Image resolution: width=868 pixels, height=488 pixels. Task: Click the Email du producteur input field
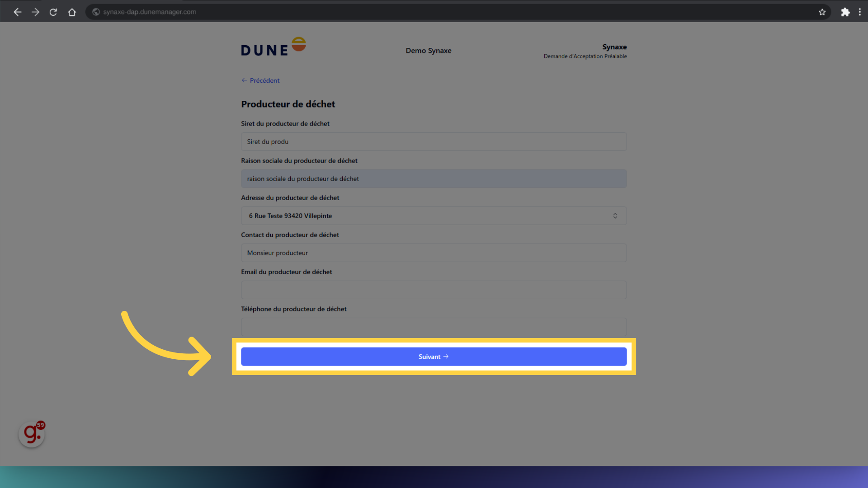click(x=433, y=290)
